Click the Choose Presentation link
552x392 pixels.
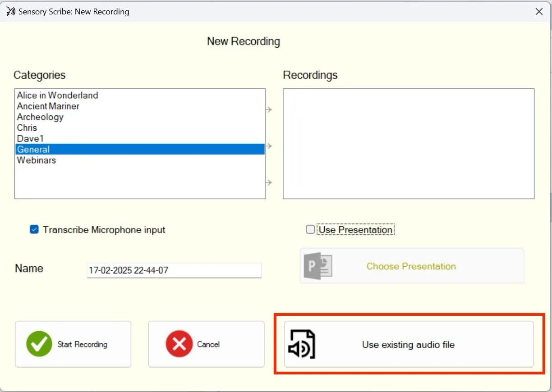click(411, 266)
